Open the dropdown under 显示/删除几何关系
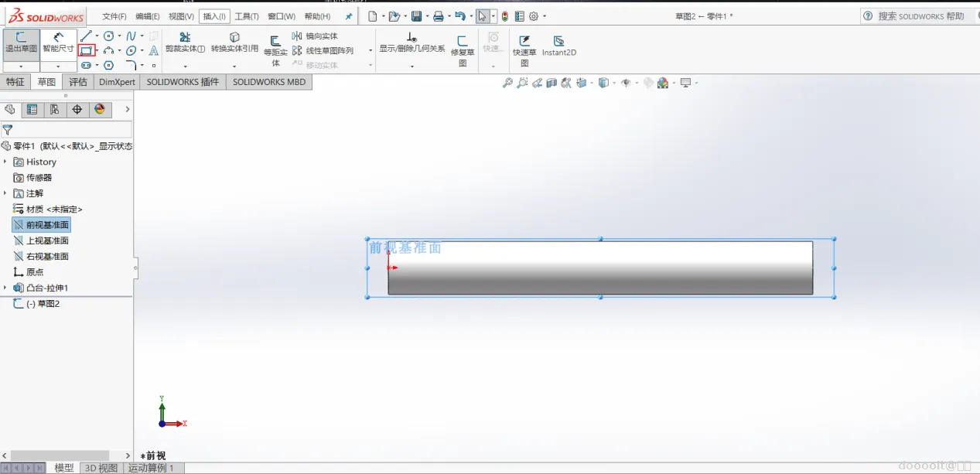This screenshot has width=980, height=474. click(411, 66)
